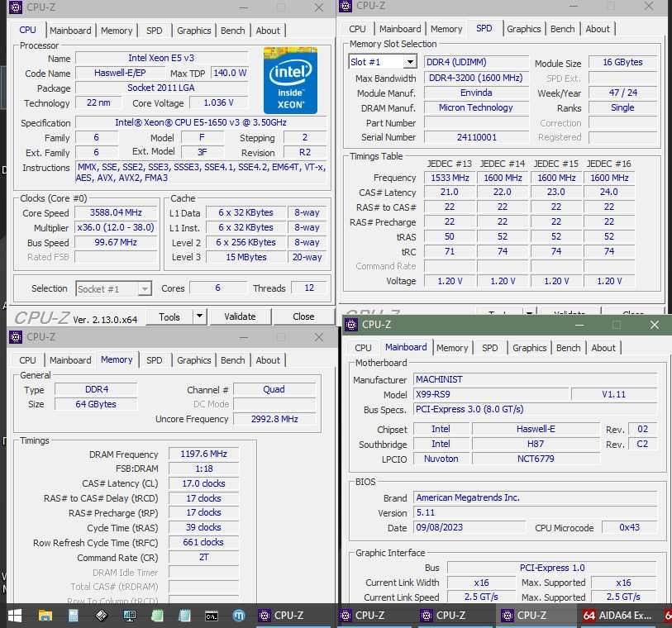The height and width of the screenshot is (628, 672).
Task: Open the Socket #1 selection dropdown
Action: (x=145, y=289)
